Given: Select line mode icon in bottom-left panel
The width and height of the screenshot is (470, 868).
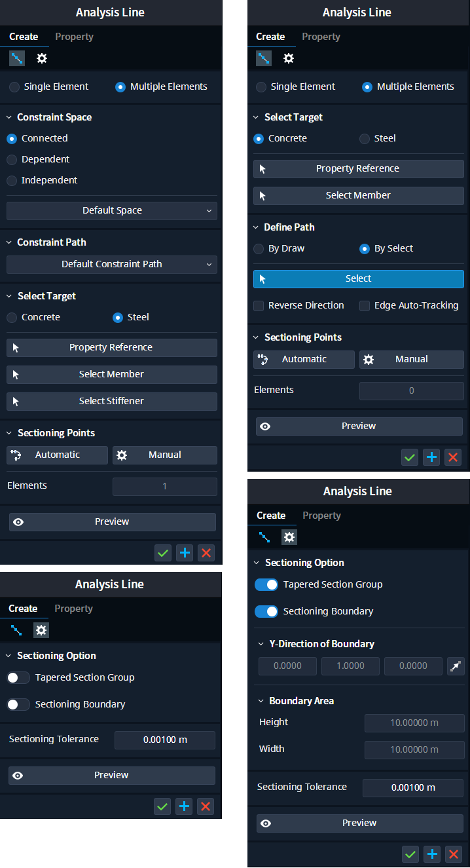Looking at the screenshot, I should pos(16,630).
